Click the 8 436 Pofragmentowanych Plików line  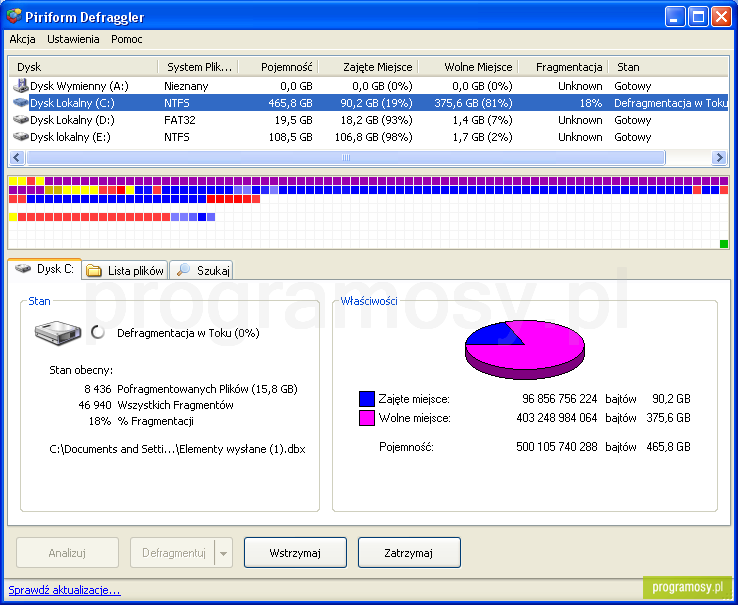pyautogui.click(x=191, y=389)
